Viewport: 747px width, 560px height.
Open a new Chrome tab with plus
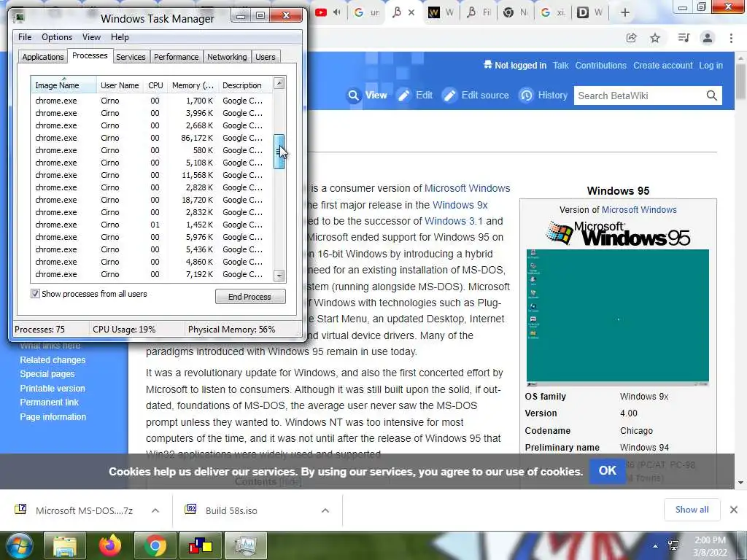(625, 13)
